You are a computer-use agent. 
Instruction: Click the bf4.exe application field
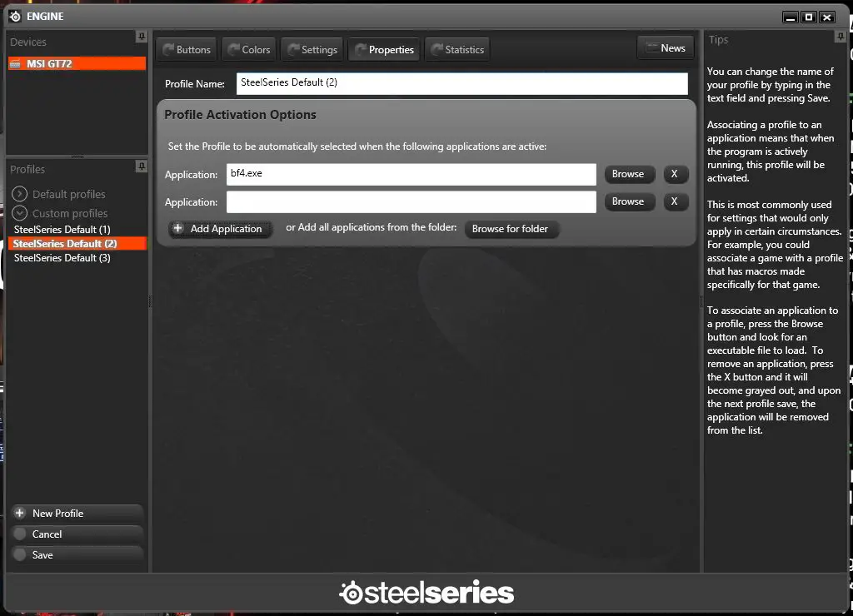pyautogui.click(x=412, y=175)
